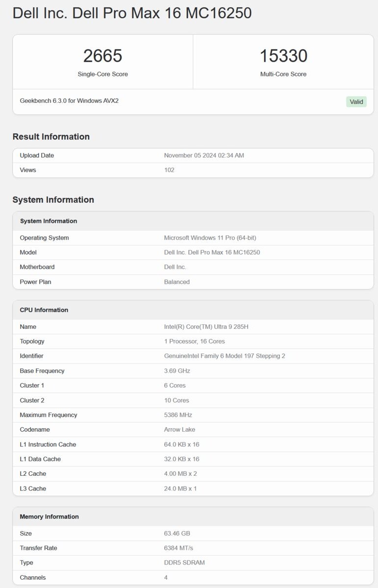Click the Maximum Frequency 5386 MHz value
Viewport: 378px width, 588px height.
point(178,415)
